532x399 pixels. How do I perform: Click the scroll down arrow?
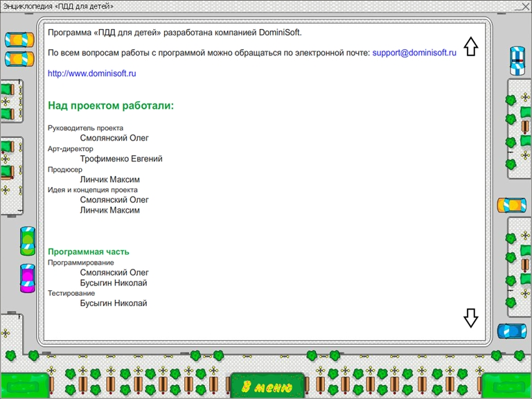tap(470, 318)
